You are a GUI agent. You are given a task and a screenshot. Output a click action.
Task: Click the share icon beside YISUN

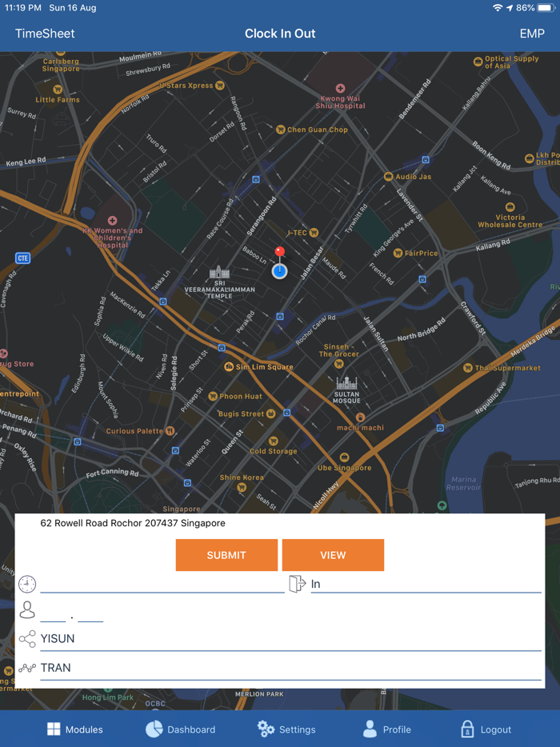[x=27, y=639]
